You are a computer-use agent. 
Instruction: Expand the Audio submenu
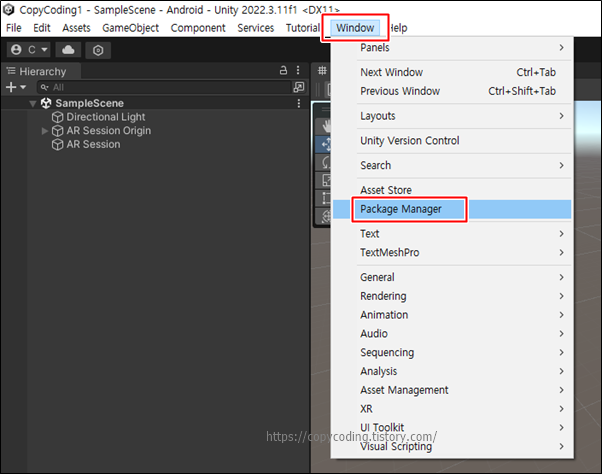tap(452, 334)
